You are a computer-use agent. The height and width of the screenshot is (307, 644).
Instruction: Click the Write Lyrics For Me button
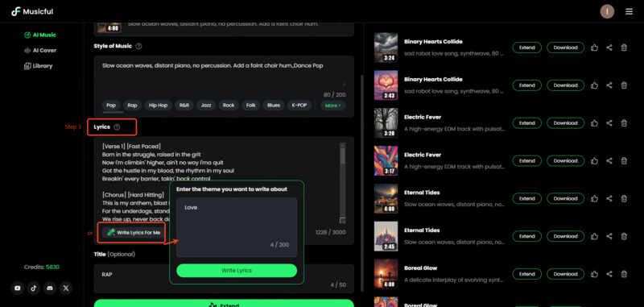134,233
